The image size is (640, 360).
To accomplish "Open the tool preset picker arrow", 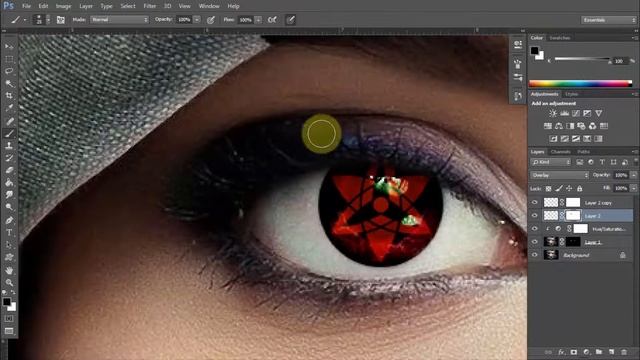I will coord(25,20).
